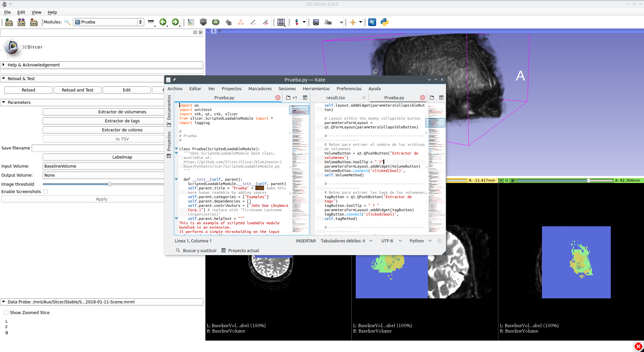Screen dimensions: 644x352
Task: Click the Edit button in Reload & Test
Action: tap(127, 90)
